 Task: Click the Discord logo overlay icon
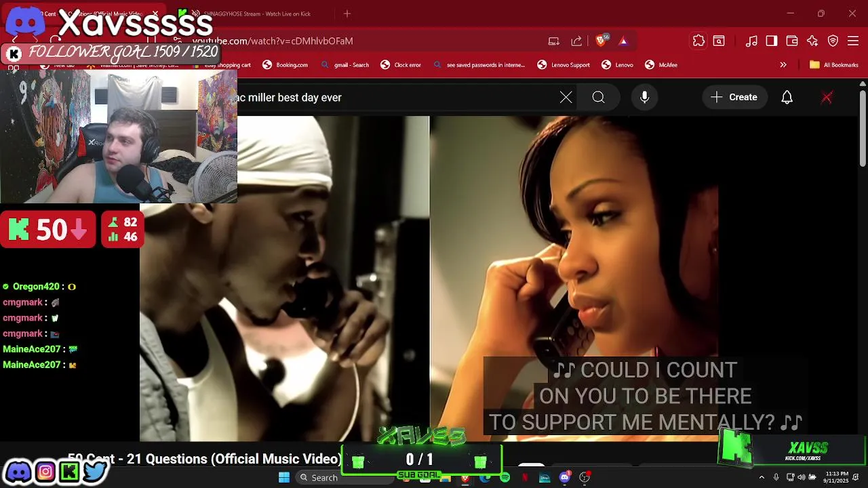tap(18, 471)
